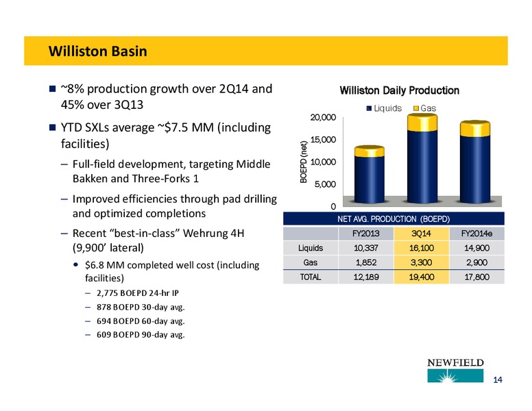Click the 2,775 BOEPD 24-hr IP line
Screen dimensions: 532x411
coord(137,292)
